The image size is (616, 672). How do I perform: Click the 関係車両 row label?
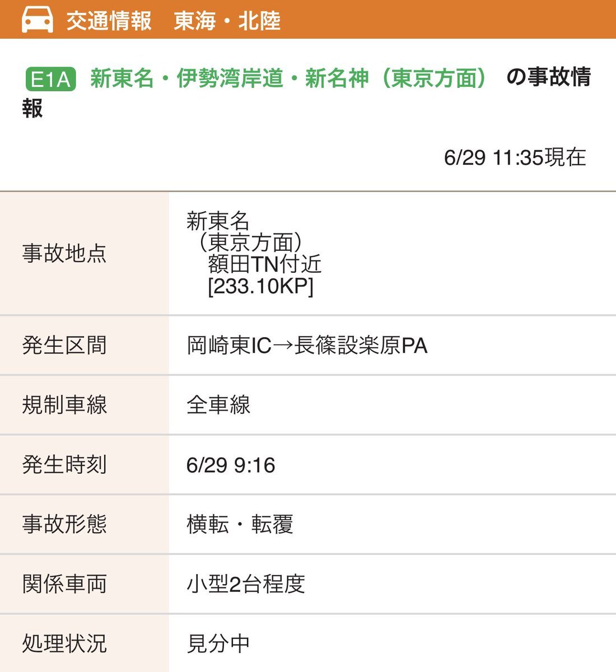coord(64,584)
